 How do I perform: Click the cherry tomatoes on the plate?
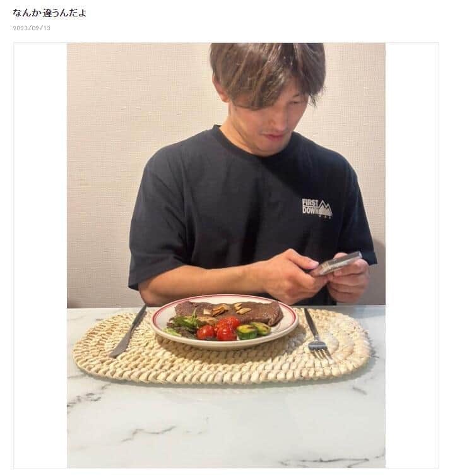(222, 328)
